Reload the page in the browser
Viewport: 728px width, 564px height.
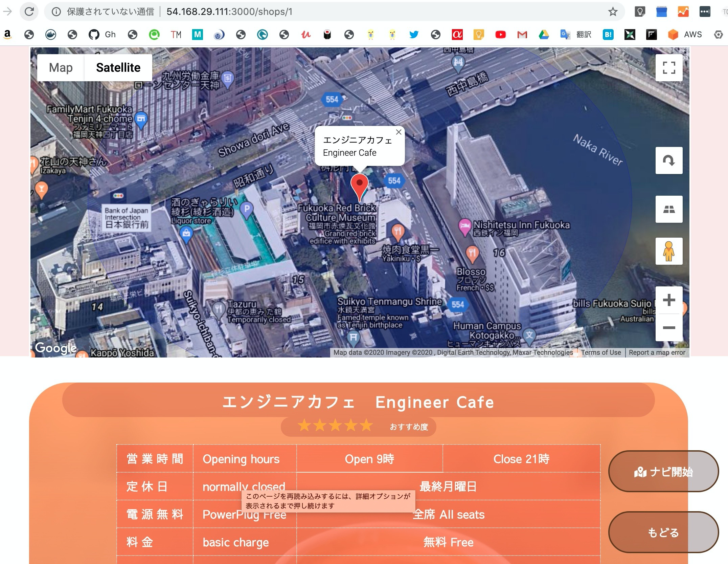29,12
